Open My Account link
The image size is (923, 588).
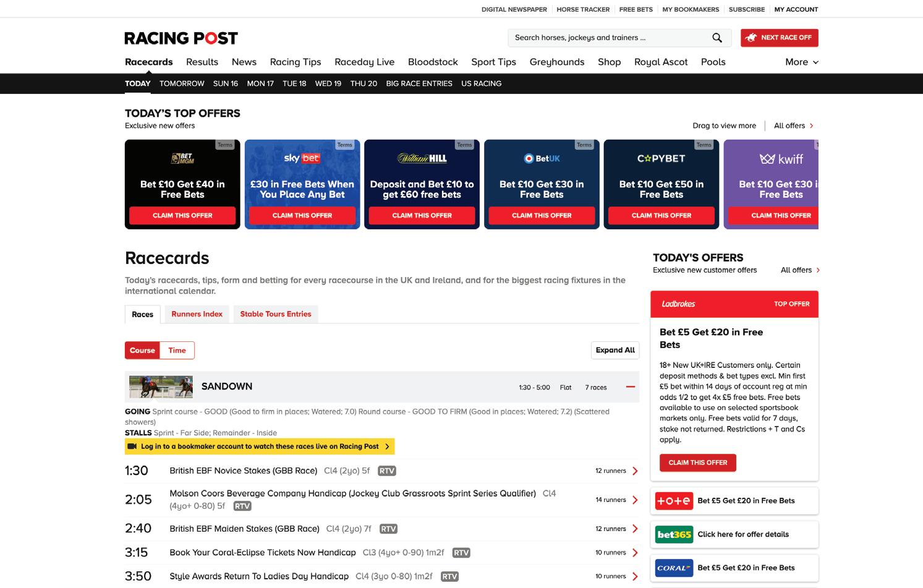pos(796,9)
